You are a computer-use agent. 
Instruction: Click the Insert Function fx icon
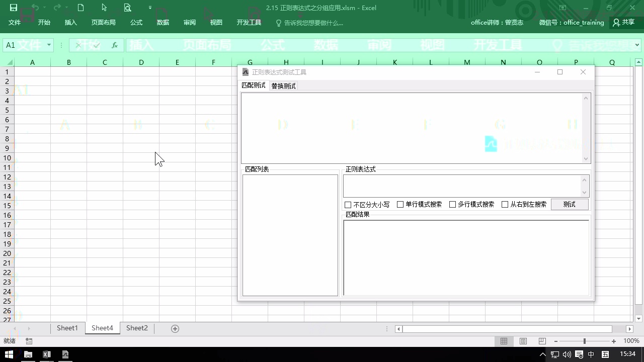(x=115, y=45)
